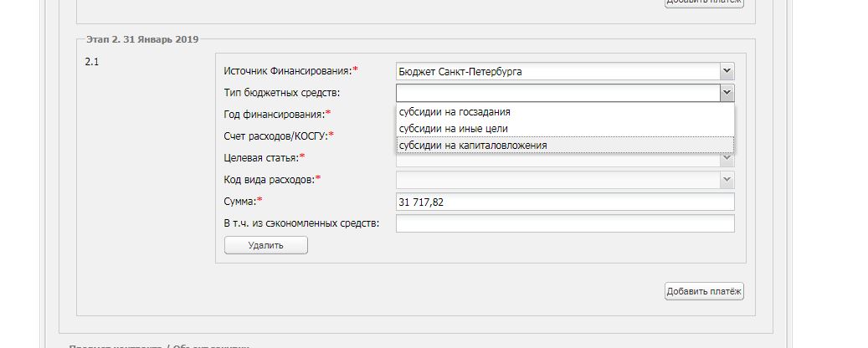Click the partially visible top Добавить платёж button
The height and width of the screenshot is (348, 868).
(703, 3)
